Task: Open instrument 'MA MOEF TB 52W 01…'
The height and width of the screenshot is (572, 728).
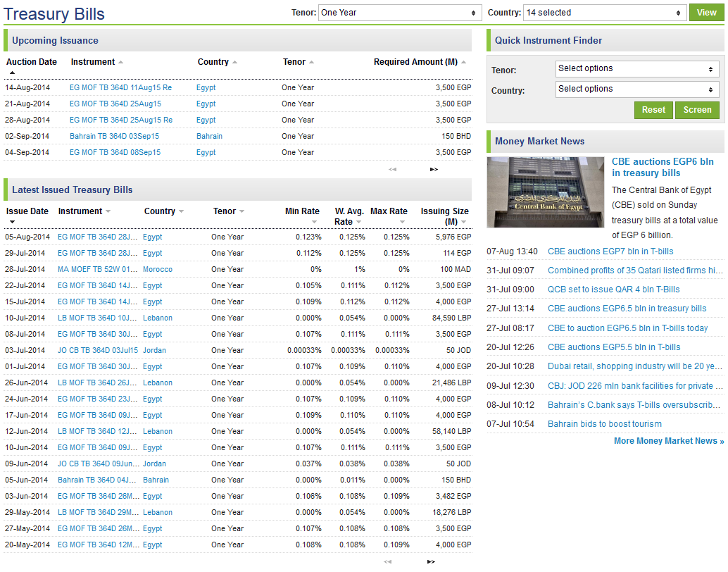Action: 97,270
